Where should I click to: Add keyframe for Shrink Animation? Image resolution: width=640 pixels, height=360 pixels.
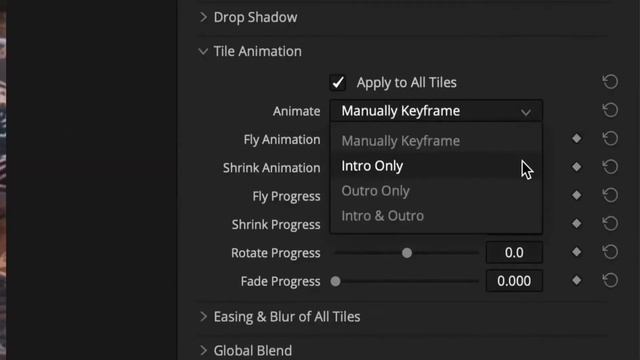point(576,167)
